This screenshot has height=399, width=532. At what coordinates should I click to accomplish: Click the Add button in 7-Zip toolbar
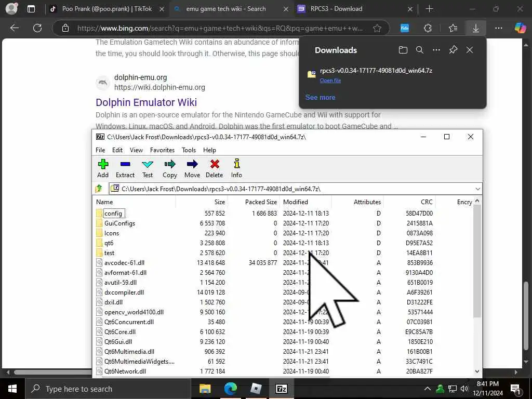click(103, 168)
